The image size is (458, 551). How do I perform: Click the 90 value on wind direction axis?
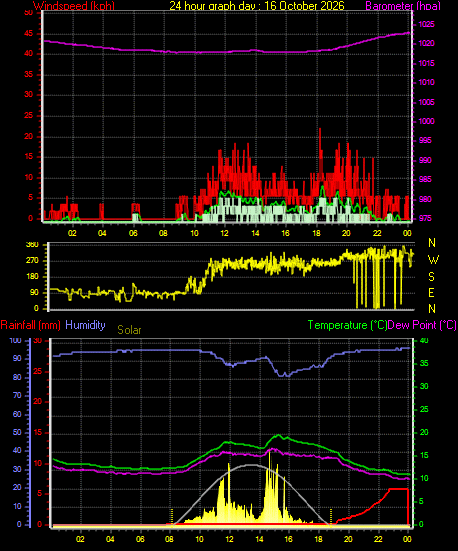(x=34, y=293)
